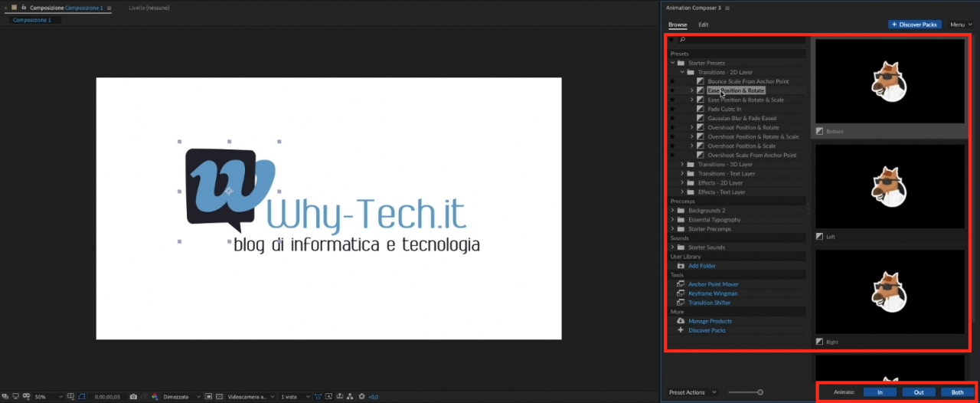This screenshot has height=403, width=980.
Task: Switch to the Browse tab
Action: (x=678, y=25)
